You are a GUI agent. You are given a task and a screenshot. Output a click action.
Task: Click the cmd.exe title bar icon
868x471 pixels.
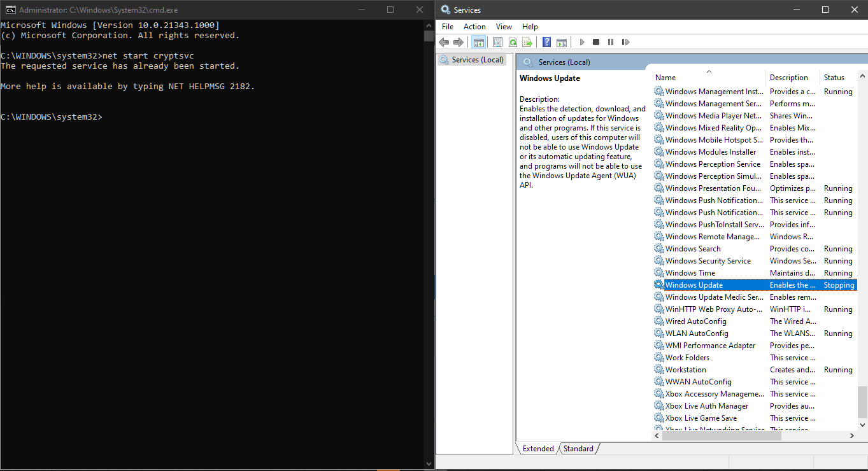click(x=10, y=10)
